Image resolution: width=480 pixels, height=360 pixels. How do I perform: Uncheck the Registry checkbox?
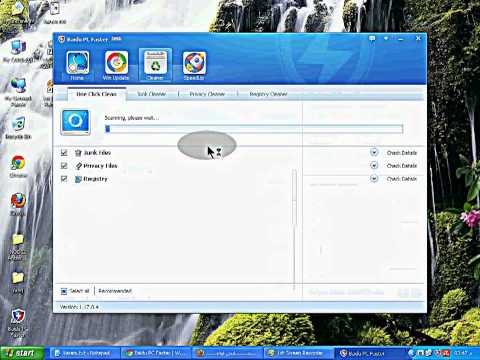click(x=64, y=179)
